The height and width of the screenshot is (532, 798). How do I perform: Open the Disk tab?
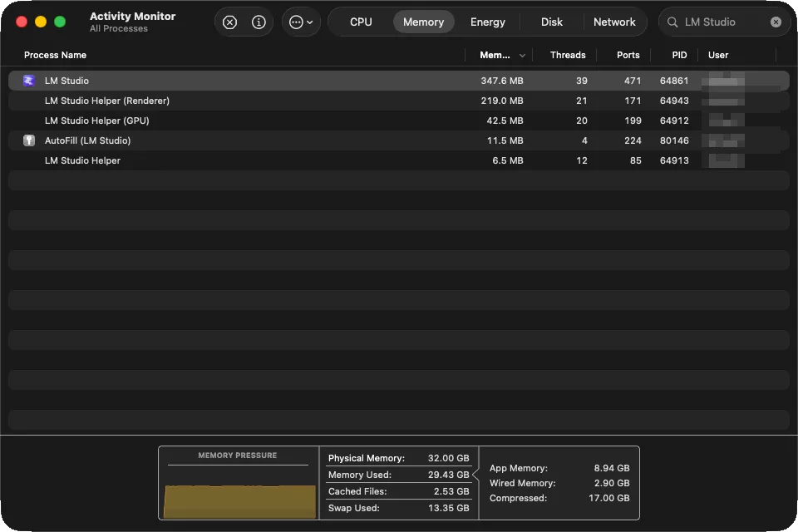click(552, 22)
